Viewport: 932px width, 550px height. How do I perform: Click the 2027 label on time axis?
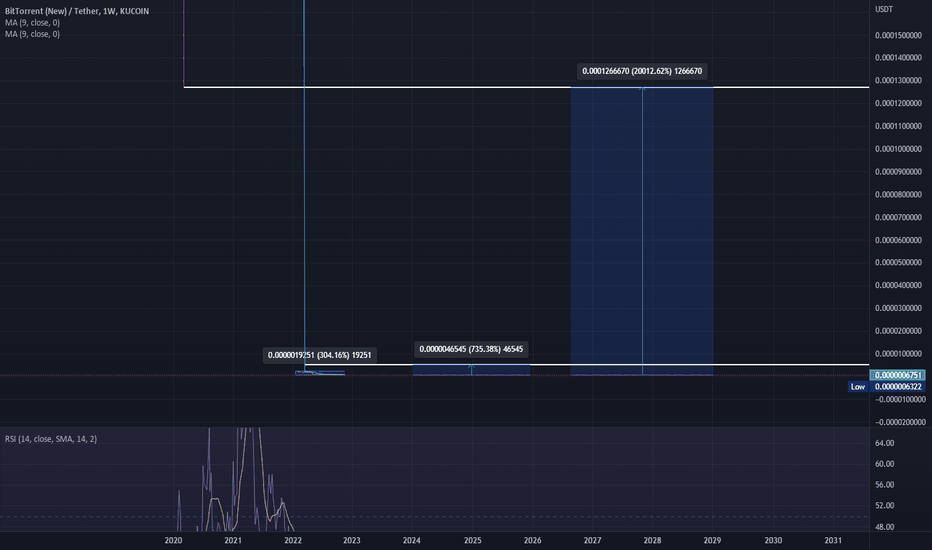click(x=592, y=540)
